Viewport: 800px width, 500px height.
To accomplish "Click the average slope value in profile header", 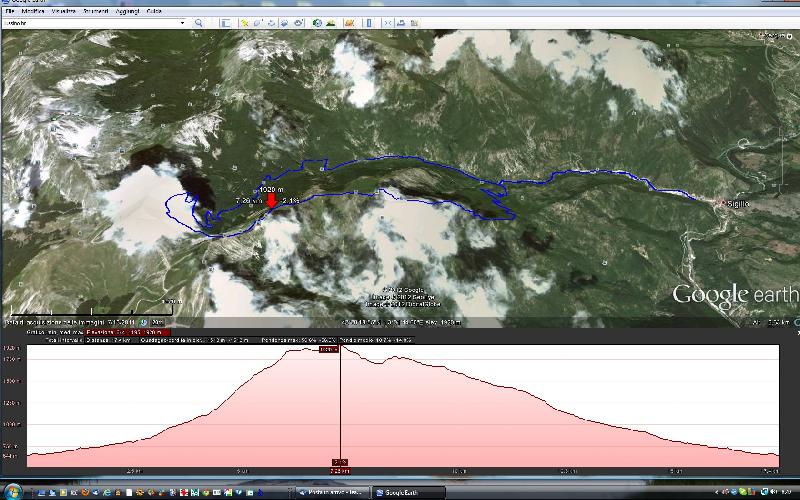I will coord(376,340).
